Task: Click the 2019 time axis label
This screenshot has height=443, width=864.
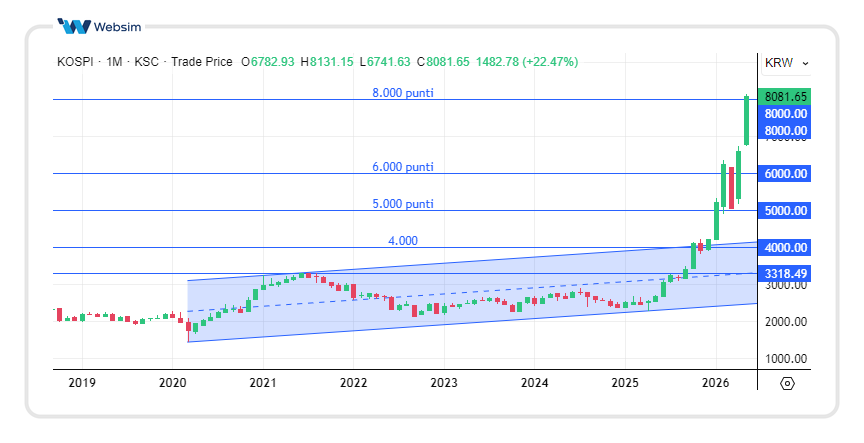Action: 82,382
